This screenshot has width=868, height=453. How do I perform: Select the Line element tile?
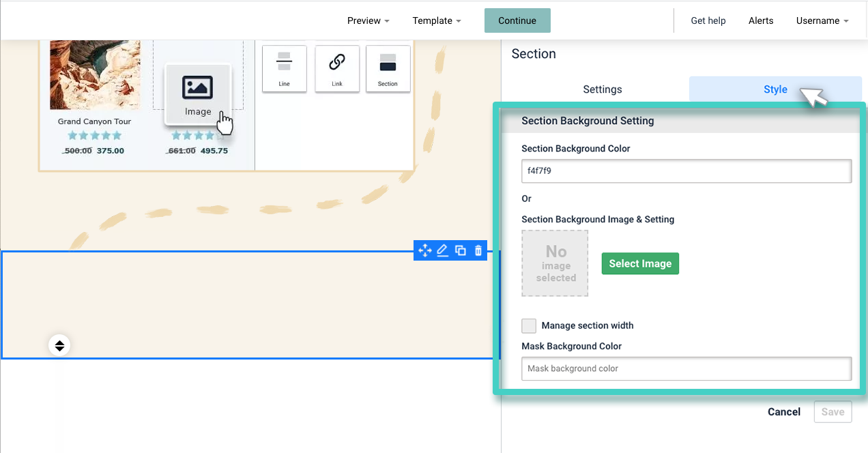coord(285,69)
